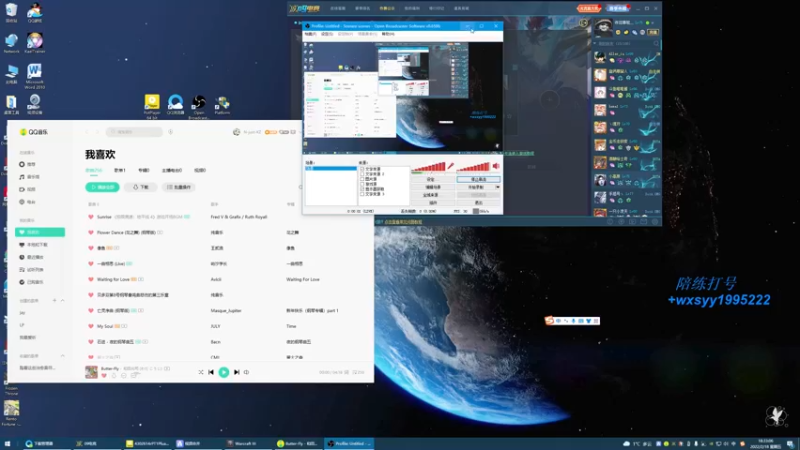Image resolution: width=800 pixels, height=450 pixels.
Task: Click the OBS Edit Scene button
Action: point(432,187)
